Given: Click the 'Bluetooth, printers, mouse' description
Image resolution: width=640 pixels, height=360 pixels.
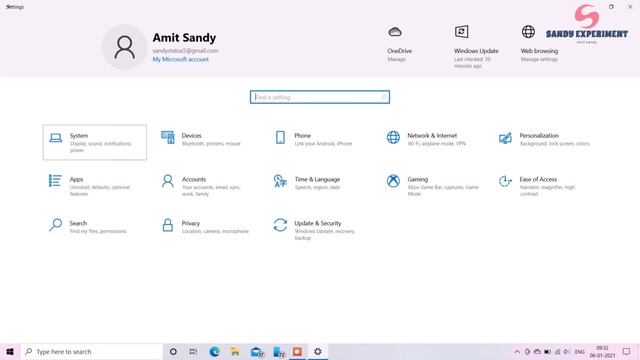Looking at the screenshot, I should tap(211, 144).
